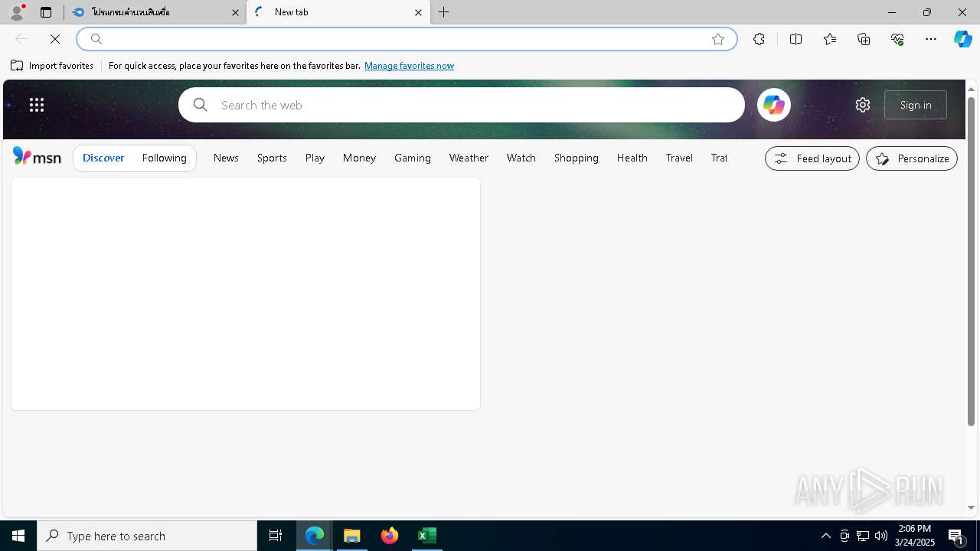Open the browser profile icon
The height and width of the screenshot is (551, 980).
[x=17, y=12]
